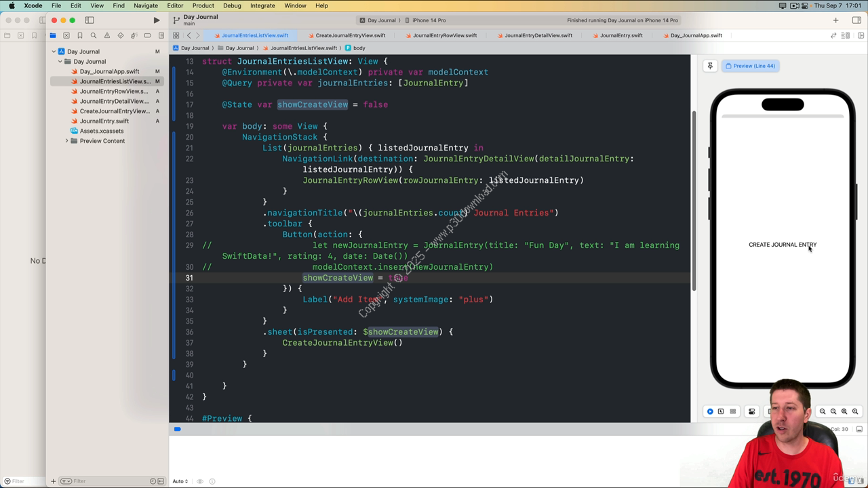Show preview variants grid
Screen dimensions: 868x488
click(733, 411)
